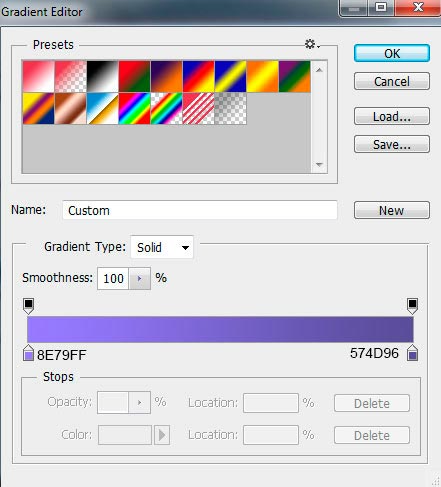Pick the foreground to transparent preset
Viewport: 441px width, 487px height.
pos(70,76)
